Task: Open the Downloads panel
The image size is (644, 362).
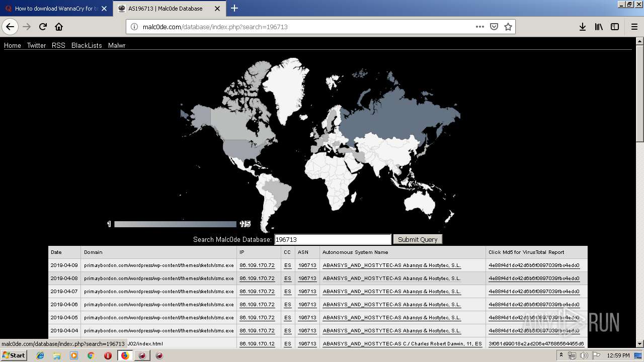Action: [x=583, y=27]
